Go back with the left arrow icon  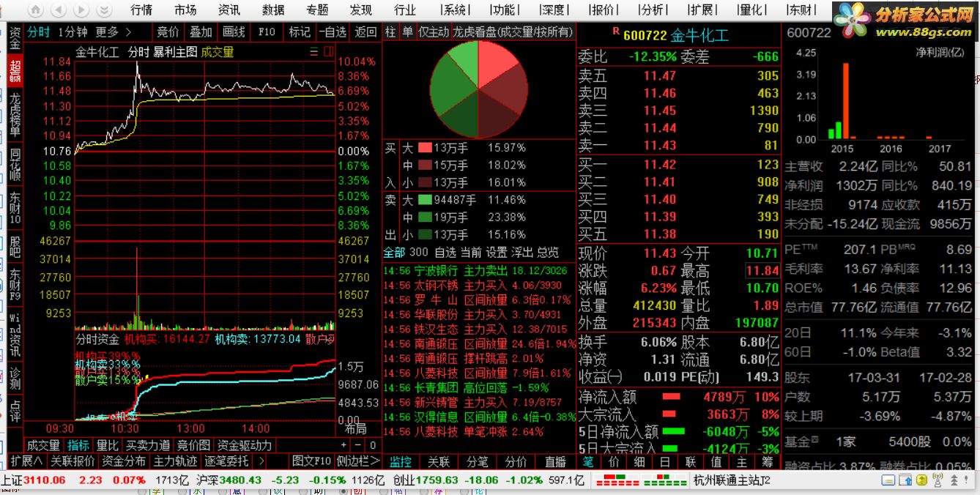tap(59, 10)
